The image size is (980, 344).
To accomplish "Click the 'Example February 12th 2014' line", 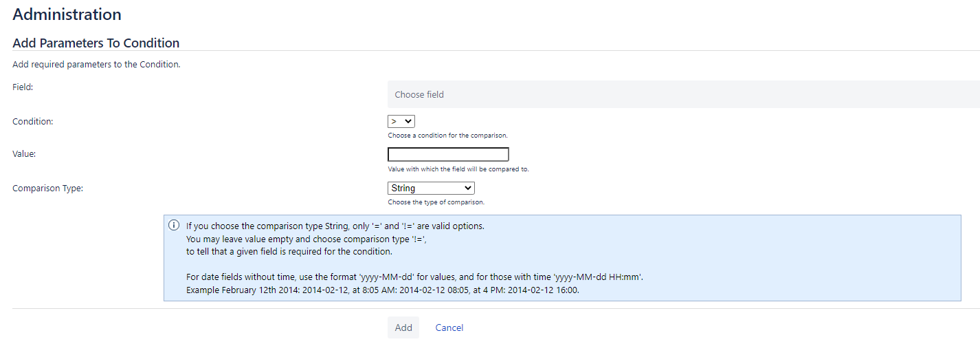I will (x=383, y=290).
